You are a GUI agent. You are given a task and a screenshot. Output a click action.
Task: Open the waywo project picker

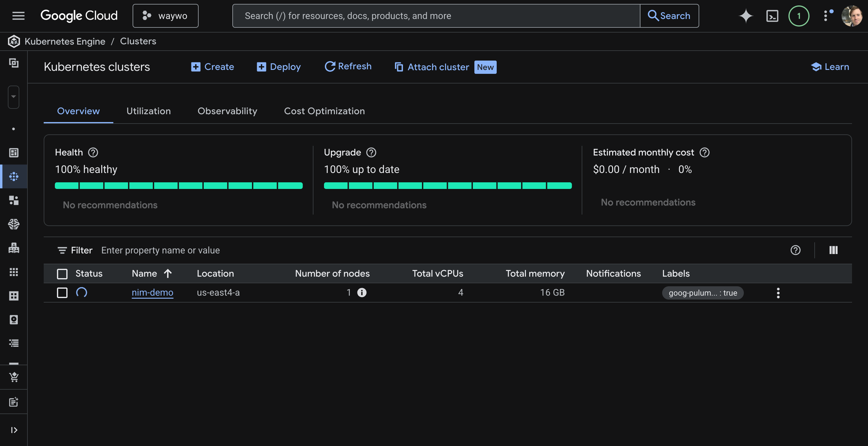(x=165, y=16)
